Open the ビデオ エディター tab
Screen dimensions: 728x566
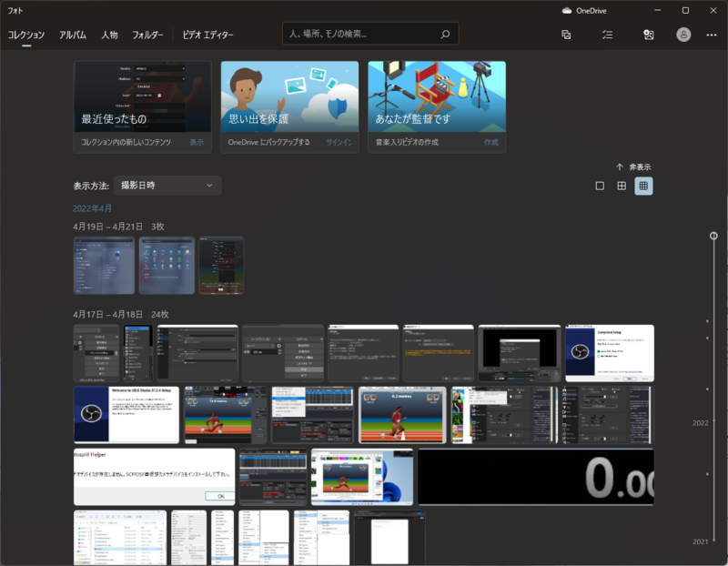coord(207,35)
